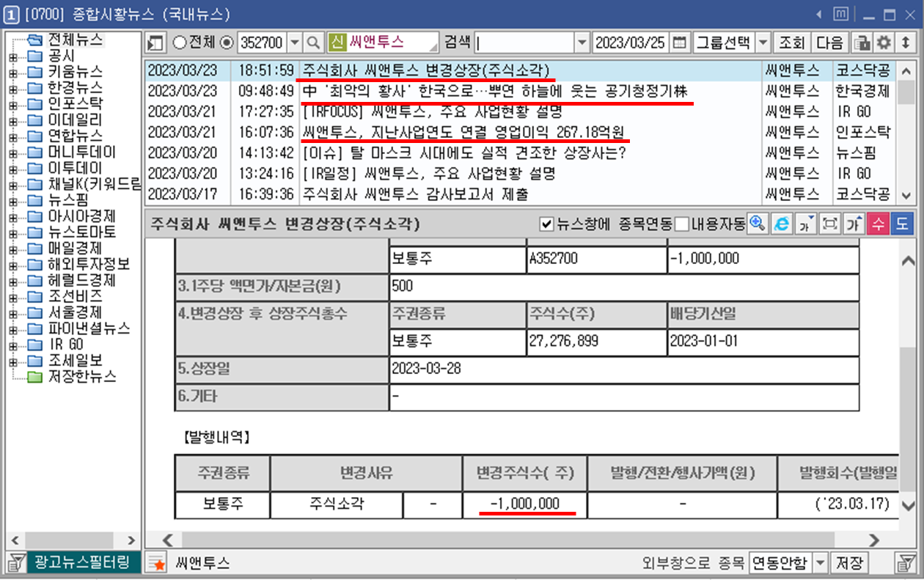Screen dimensions: 924x580
Task: Open article in Internet Explorer icon
Action: (x=782, y=224)
